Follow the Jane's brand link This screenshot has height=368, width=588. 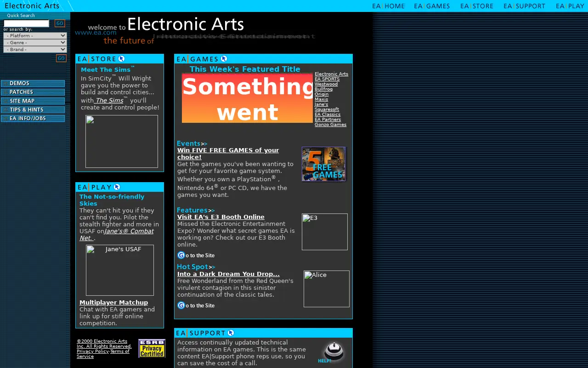click(321, 104)
